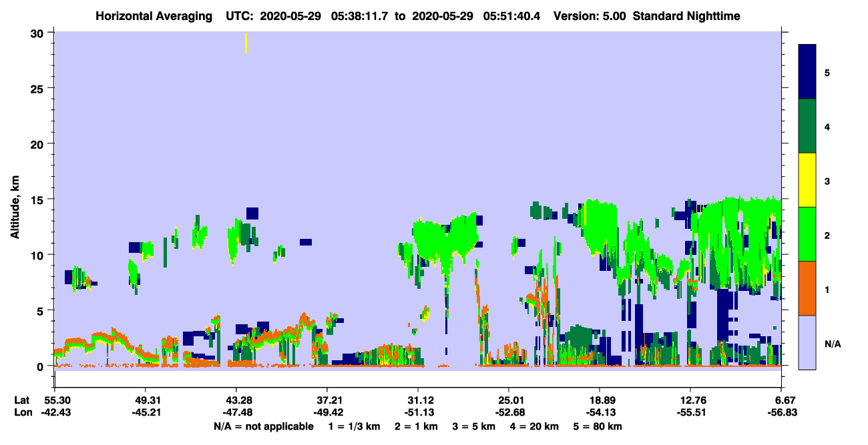Screen dimensions: 868x445
Task: Click the yellow color bar segment labeled 3
Action: pos(807,180)
